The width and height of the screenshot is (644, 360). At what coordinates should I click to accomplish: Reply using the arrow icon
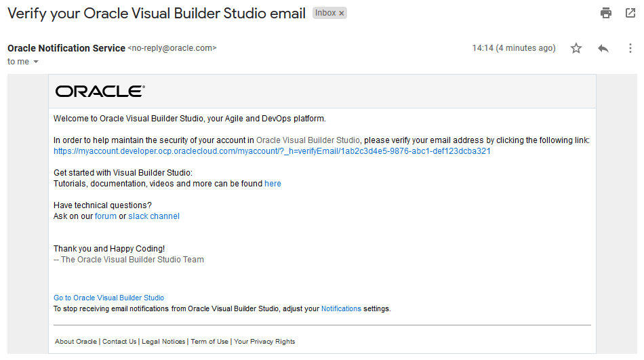click(x=603, y=49)
